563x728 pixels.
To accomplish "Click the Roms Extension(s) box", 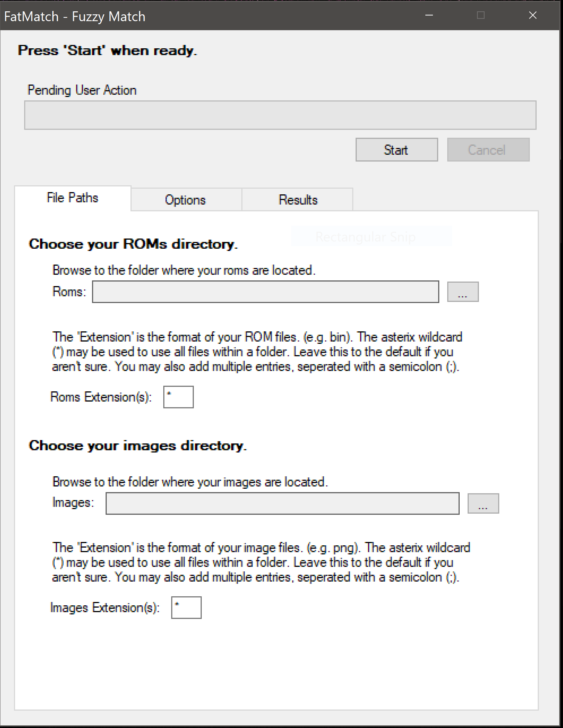I will 178,397.
